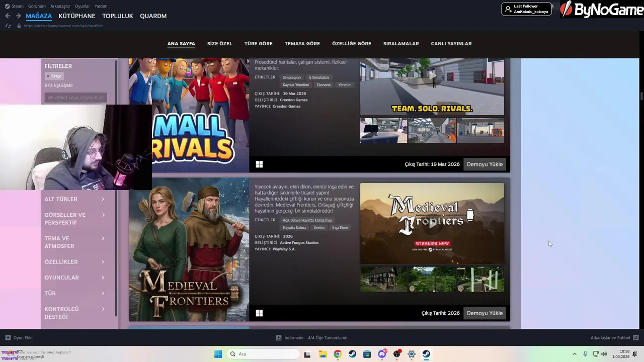Open File Explorer from the taskbar
The width and height of the screenshot is (644, 362).
323,354
